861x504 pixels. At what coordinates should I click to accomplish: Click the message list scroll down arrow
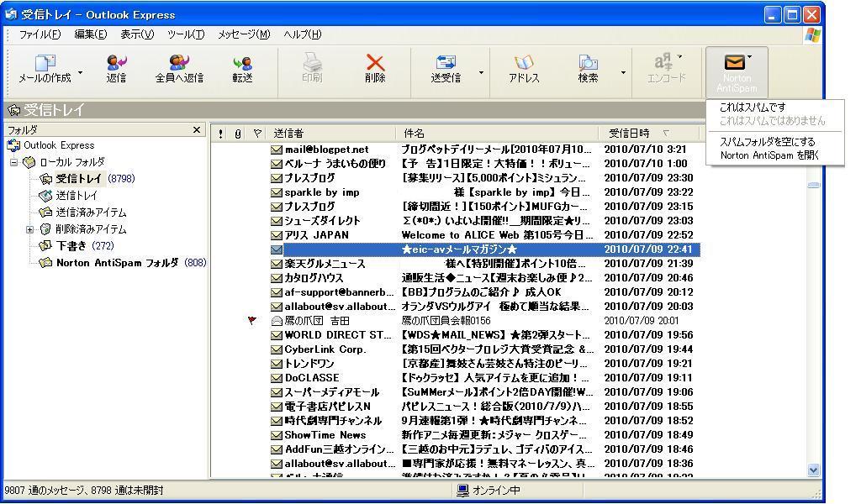813,470
